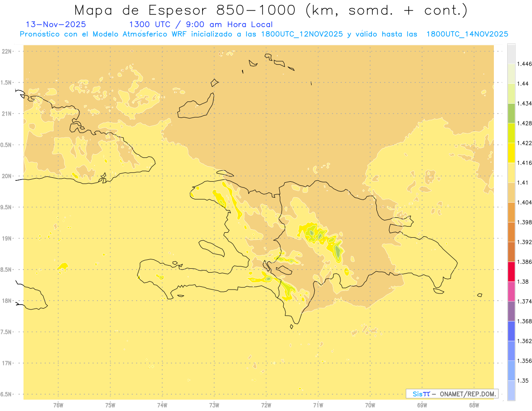Click the latitude label '17N'
This screenshot has height=411, width=532.
[x=7, y=363]
